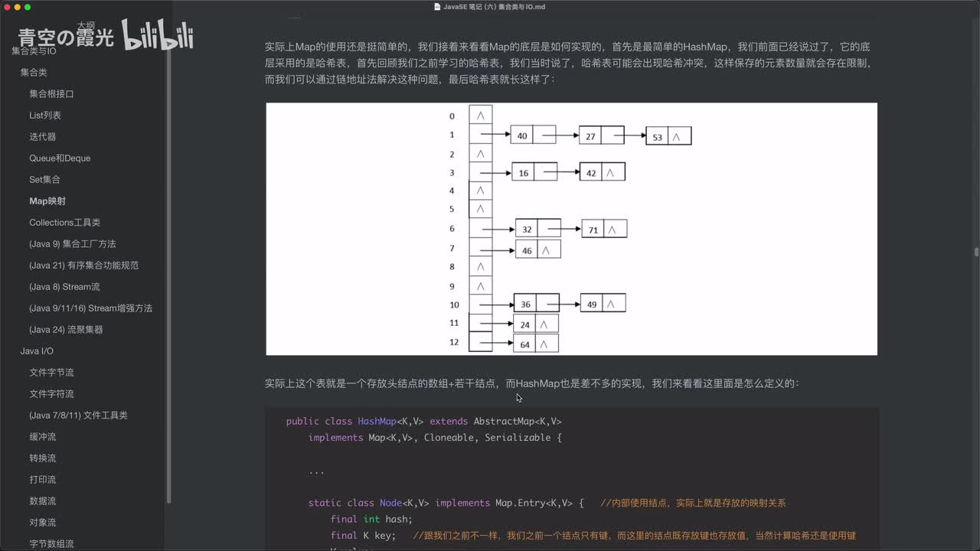Click the markdown file icon in title bar
Screen dimensions: 980x551
pos(437,7)
